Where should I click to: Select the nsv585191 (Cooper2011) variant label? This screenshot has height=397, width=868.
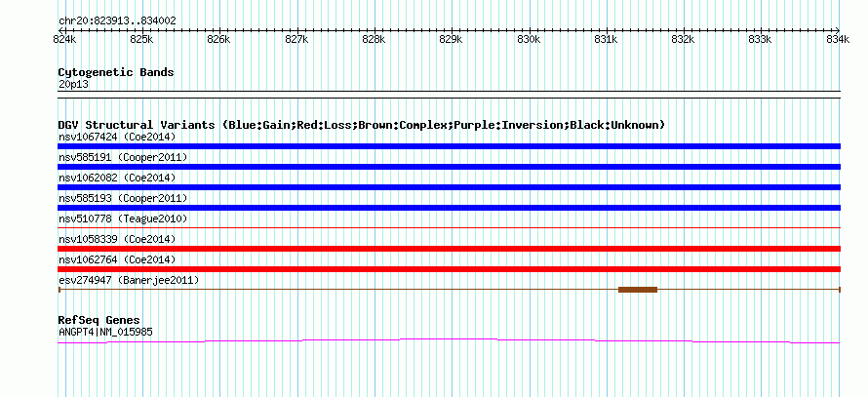[x=123, y=157]
